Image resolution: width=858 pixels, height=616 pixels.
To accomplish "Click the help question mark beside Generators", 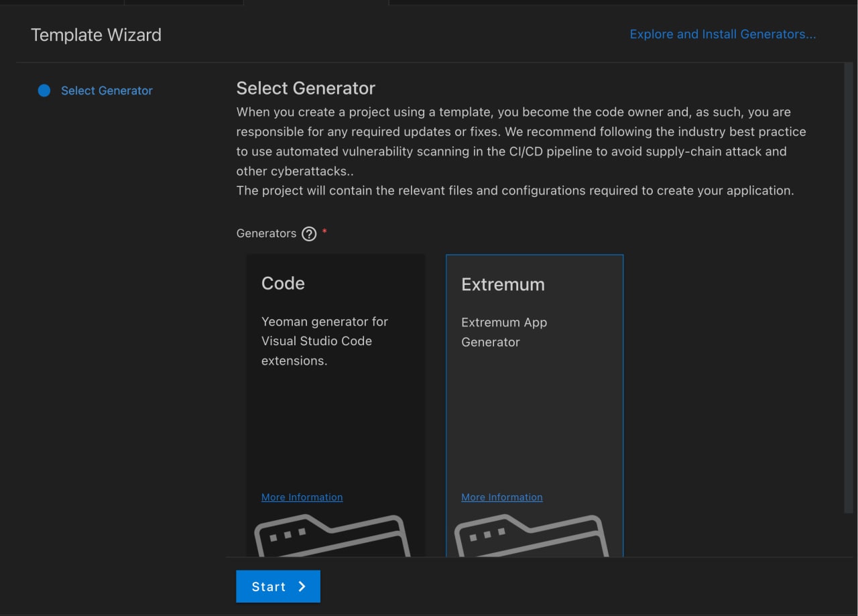I will tap(308, 234).
